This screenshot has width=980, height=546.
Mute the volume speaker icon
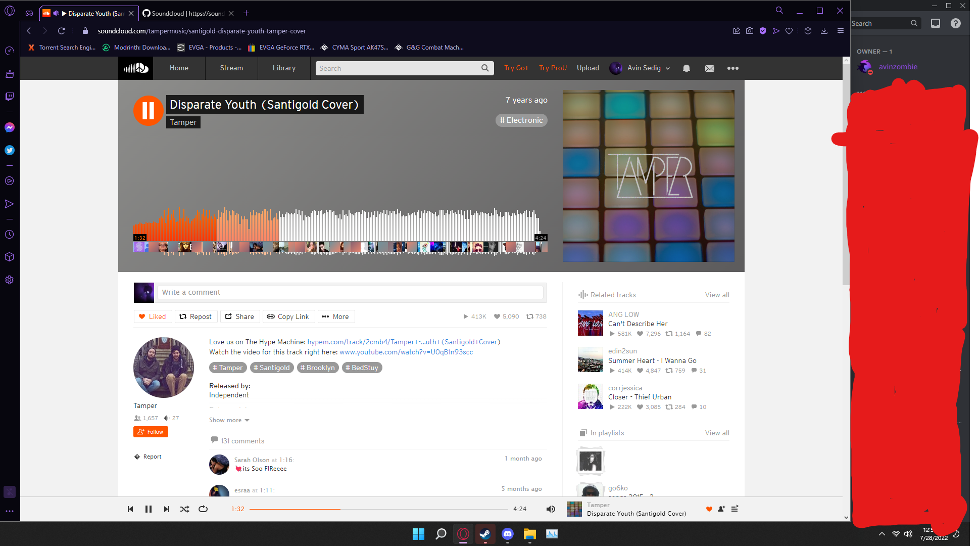tap(551, 509)
